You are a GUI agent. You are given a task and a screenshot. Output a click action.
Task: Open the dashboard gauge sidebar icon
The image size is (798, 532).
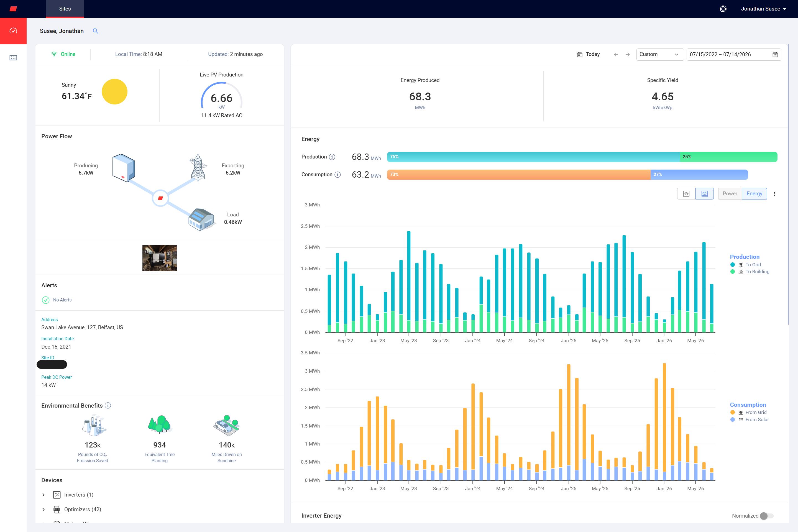[x=13, y=31]
